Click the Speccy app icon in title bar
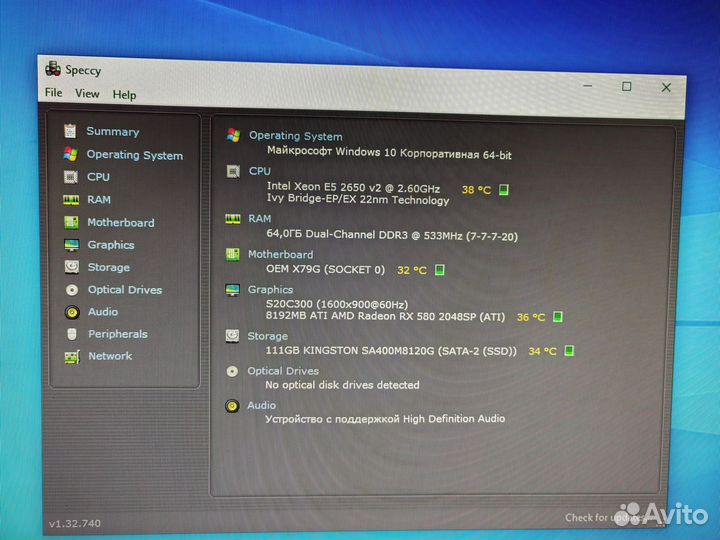720x540 pixels. coord(53,68)
